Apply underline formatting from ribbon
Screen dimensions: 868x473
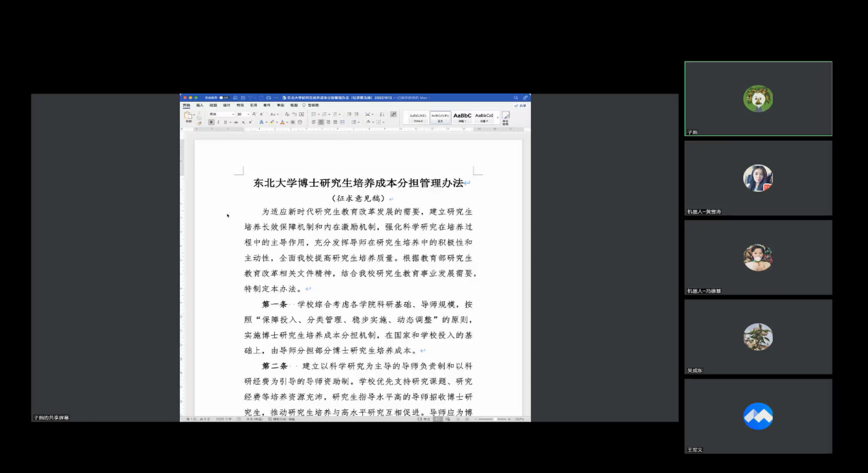tap(226, 122)
